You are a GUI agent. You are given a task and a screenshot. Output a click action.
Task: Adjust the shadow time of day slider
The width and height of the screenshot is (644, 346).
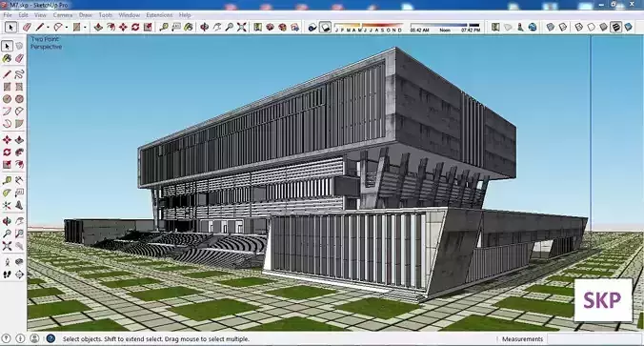coord(445,28)
